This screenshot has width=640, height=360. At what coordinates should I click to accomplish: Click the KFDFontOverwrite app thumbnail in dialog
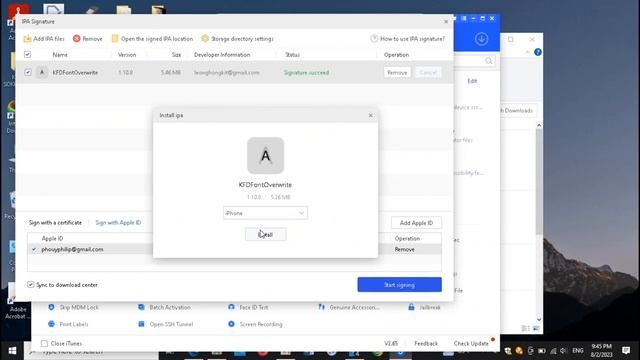265,156
